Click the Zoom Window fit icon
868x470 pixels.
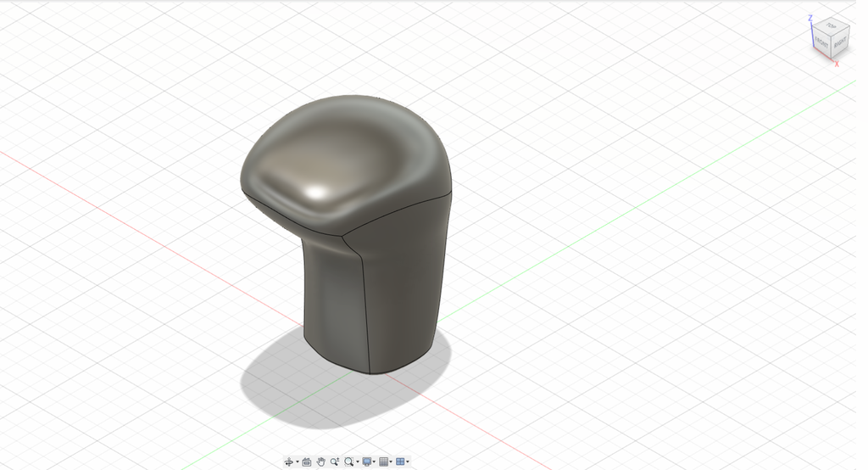[348, 462]
